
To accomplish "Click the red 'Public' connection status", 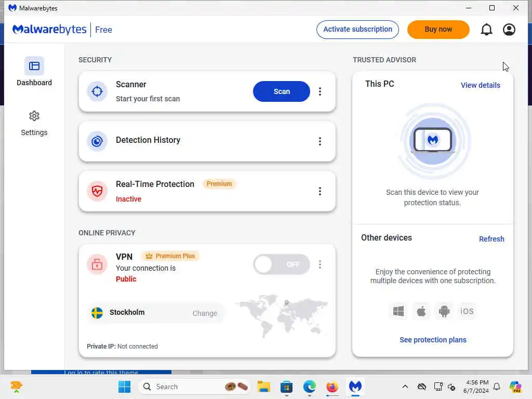I will [x=126, y=279].
